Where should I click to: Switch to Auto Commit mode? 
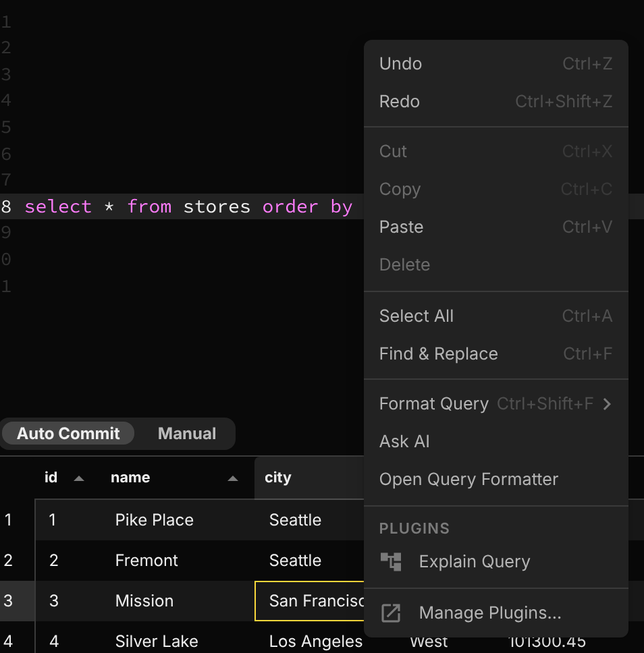(x=68, y=434)
